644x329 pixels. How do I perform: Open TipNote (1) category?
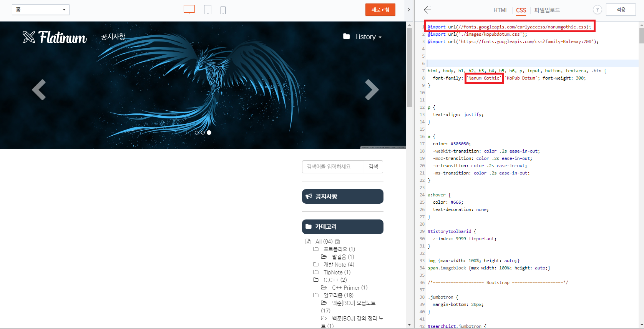(337, 272)
